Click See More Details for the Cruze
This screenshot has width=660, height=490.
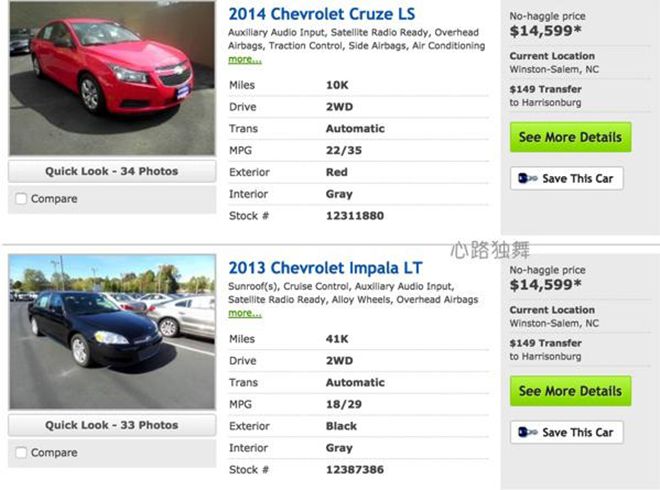point(570,137)
